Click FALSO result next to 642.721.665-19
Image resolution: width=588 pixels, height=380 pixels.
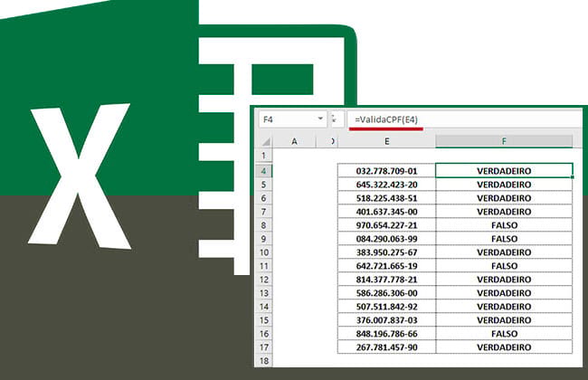pyautogui.click(x=504, y=266)
